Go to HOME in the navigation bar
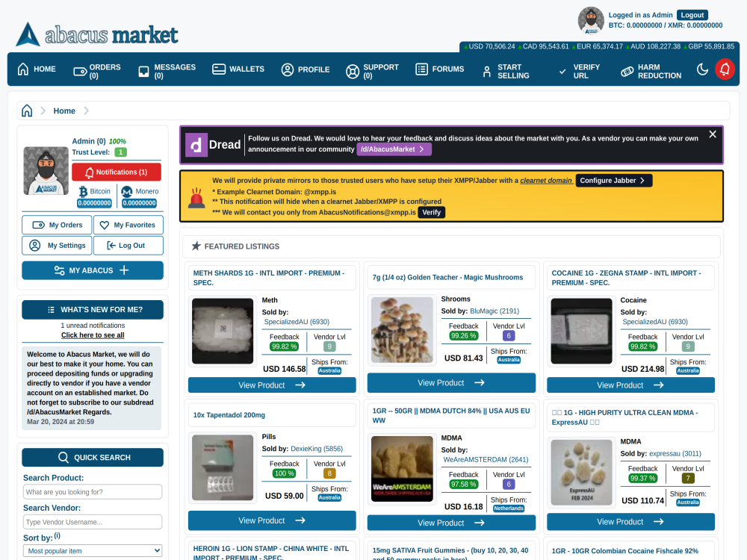Screen dimensions: 747x560 pyautogui.click(x=37, y=69)
